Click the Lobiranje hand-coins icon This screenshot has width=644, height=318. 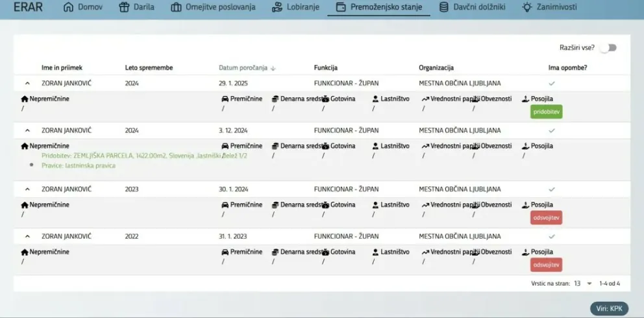(277, 7)
